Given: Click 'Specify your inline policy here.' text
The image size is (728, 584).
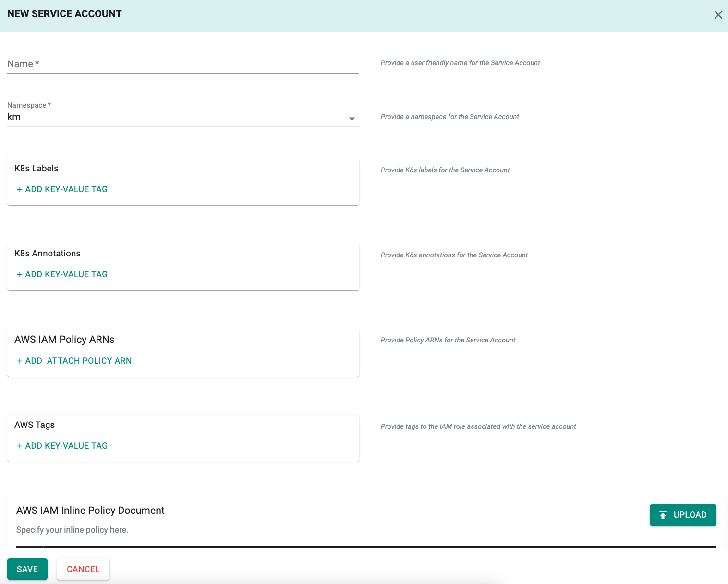Looking at the screenshot, I should coord(72,530).
